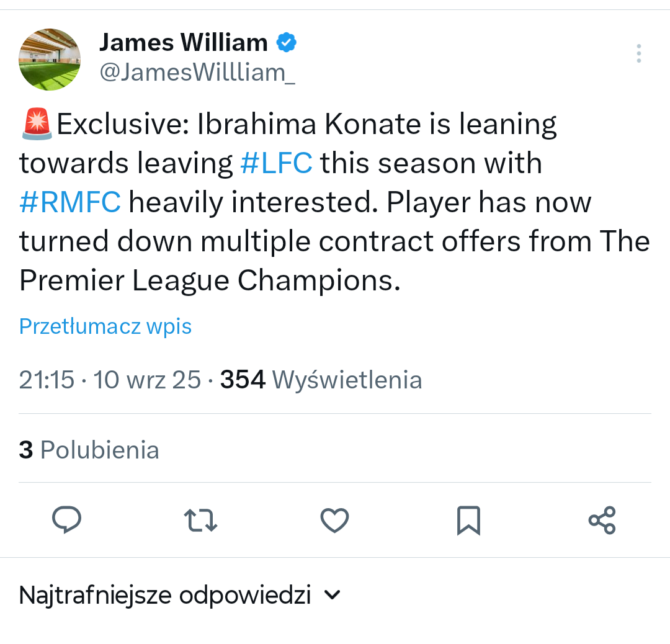670x644 pixels.
Task: View the 354 Wyświetlenia stats
Action: [x=321, y=380]
